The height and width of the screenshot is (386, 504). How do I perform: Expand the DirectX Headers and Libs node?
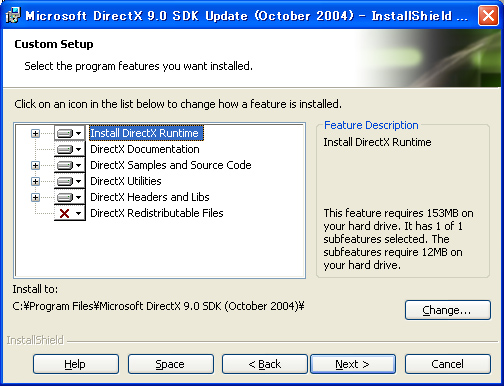click(x=35, y=197)
